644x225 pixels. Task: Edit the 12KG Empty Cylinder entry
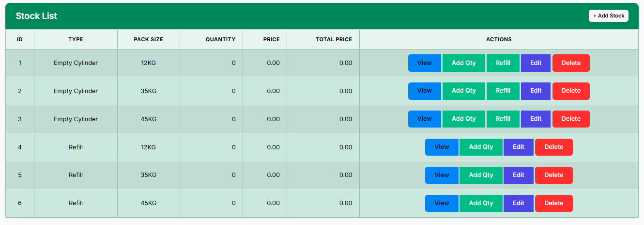[536, 63]
